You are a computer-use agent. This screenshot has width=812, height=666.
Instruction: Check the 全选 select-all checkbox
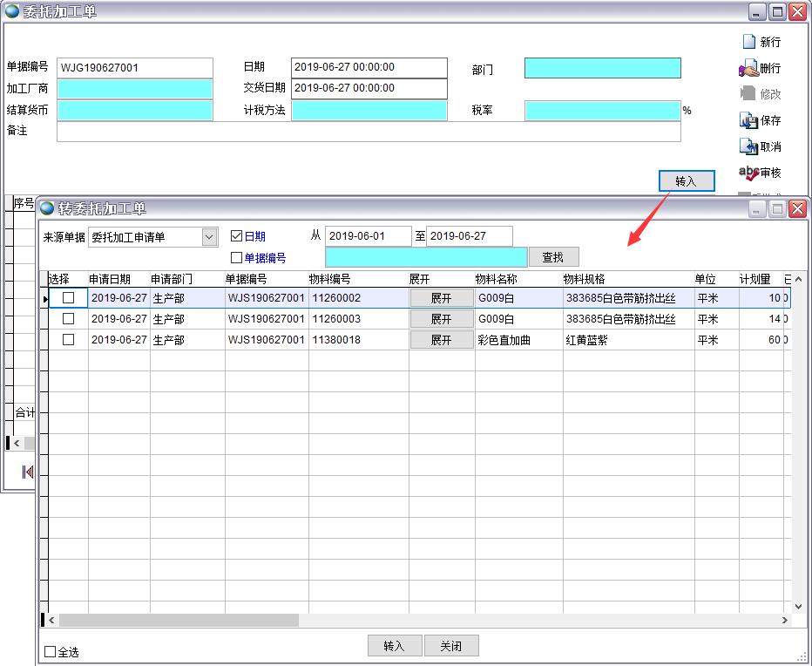coord(51,652)
